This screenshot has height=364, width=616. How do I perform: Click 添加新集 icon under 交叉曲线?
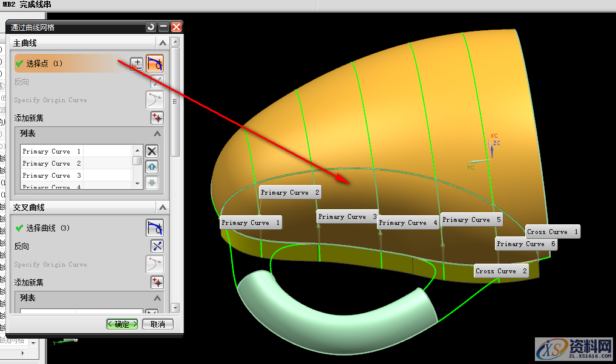(x=157, y=282)
